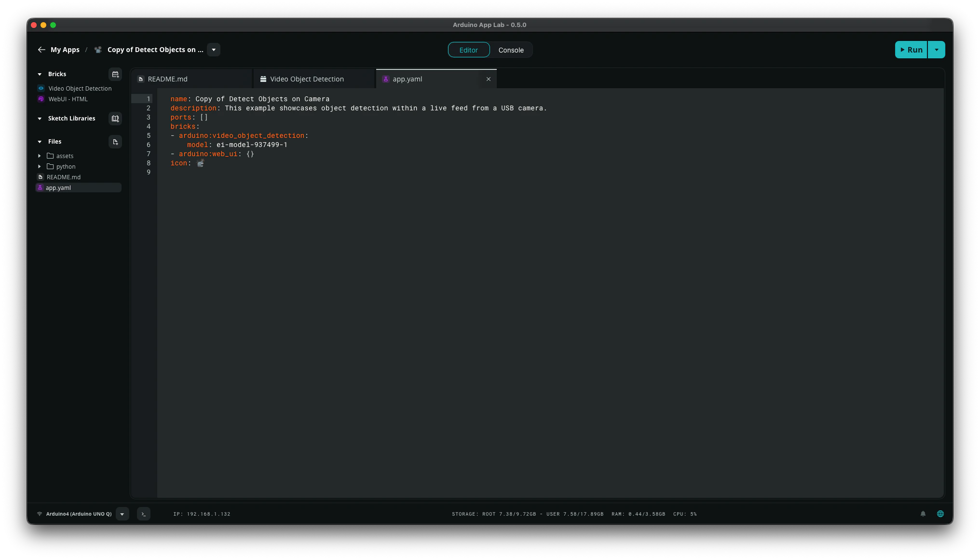Open the terminal icon in status bar
The width and height of the screenshot is (980, 560).
(x=144, y=514)
